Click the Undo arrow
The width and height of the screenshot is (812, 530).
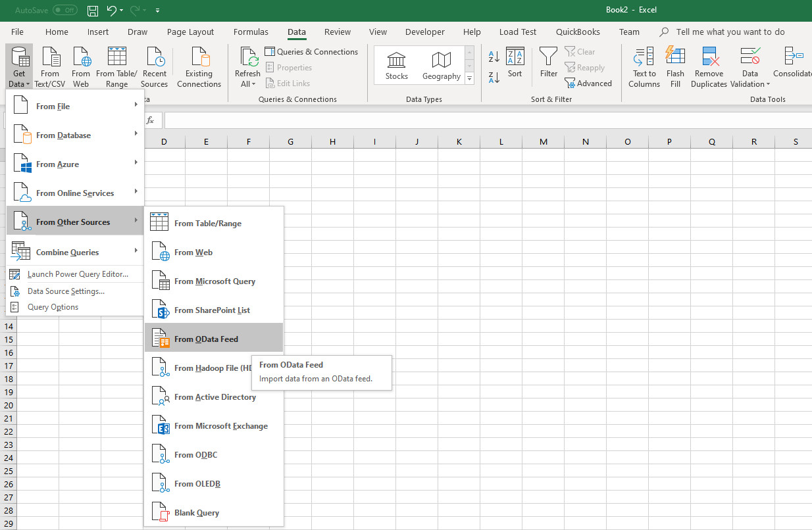coord(112,11)
